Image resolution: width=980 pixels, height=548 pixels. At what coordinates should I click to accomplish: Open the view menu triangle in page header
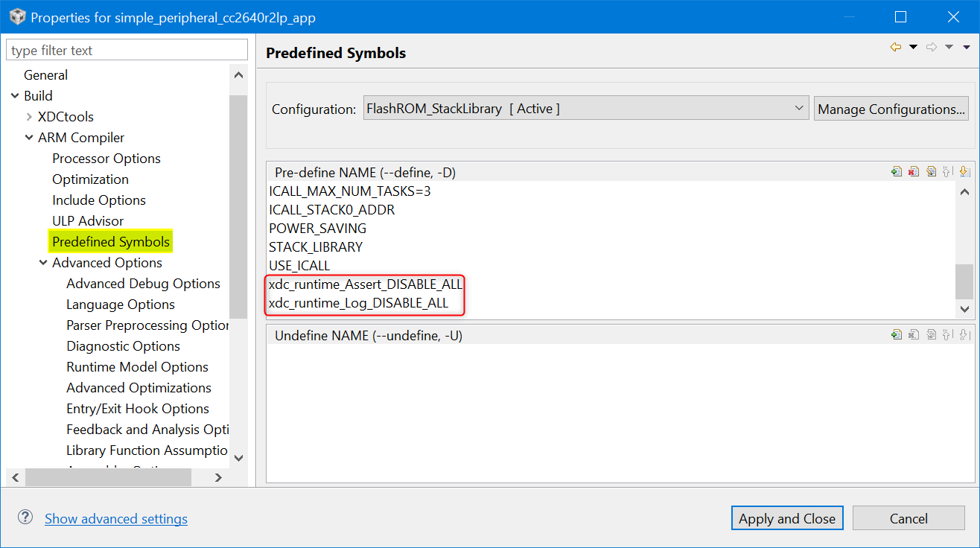tap(967, 48)
